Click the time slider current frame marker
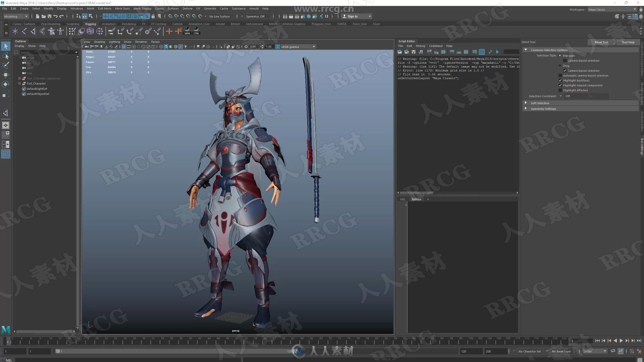The height and width of the screenshot is (362, 644). [8, 342]
